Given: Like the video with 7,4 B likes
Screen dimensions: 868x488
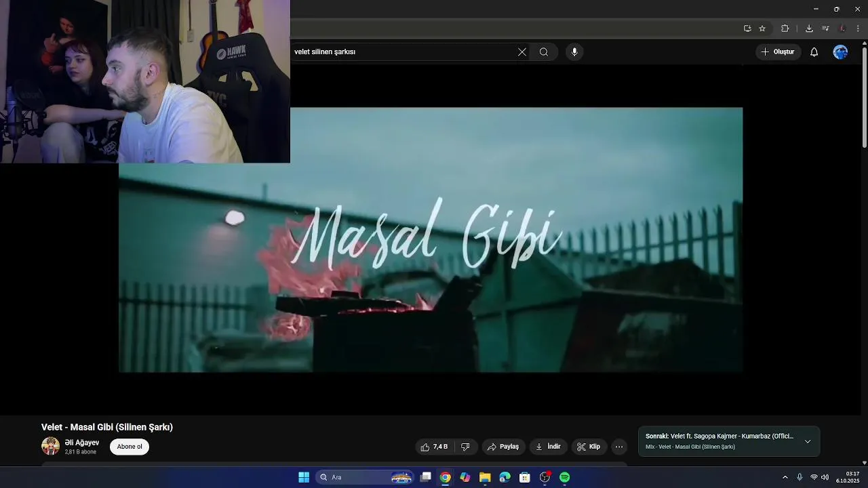Looking at the screenshot, I should click(x=434, y=447).
